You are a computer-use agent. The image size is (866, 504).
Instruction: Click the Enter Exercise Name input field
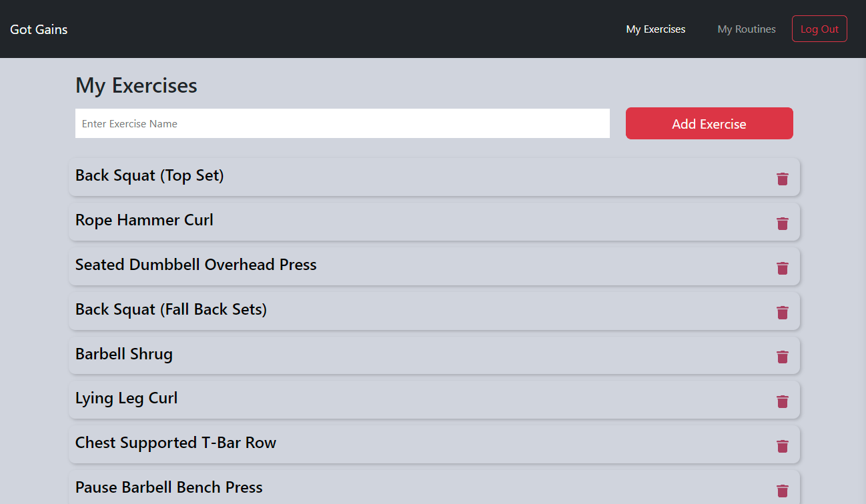pyautogui.click(x=342, y=123)
